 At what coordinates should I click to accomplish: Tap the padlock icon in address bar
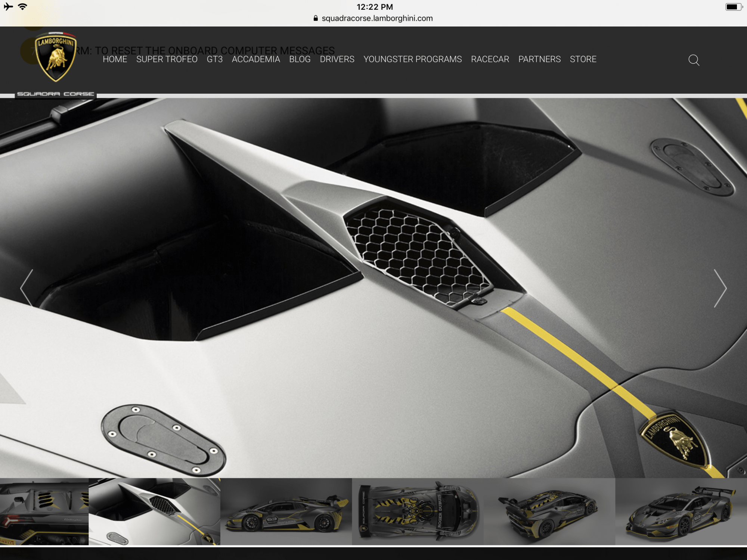[316, 18]
